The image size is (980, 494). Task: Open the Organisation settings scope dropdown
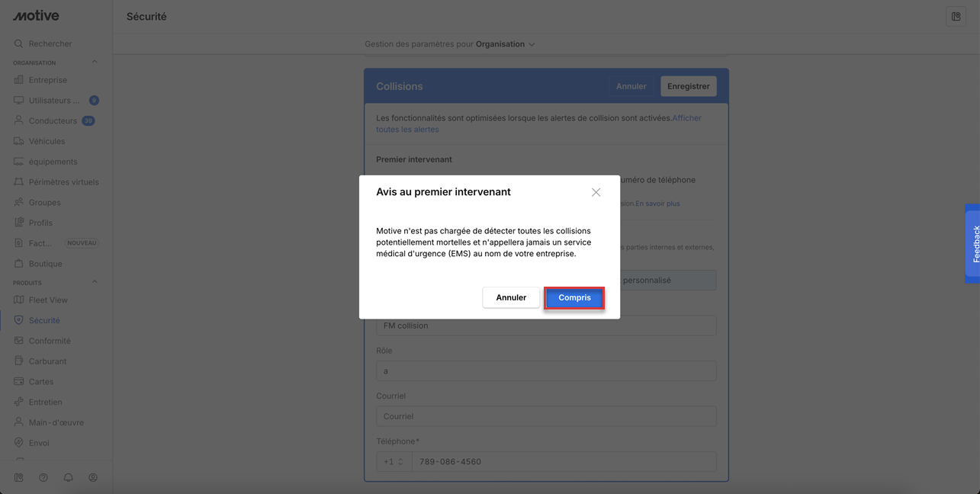[x=506, y=44]
